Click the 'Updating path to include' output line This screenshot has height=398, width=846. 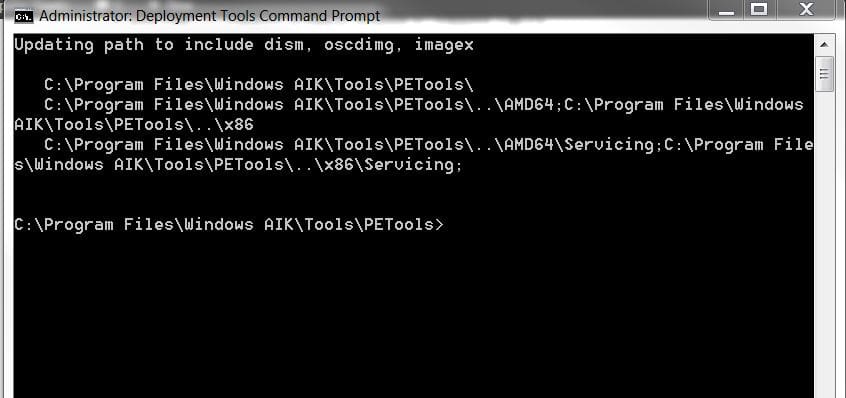click(x=244, y=45)
